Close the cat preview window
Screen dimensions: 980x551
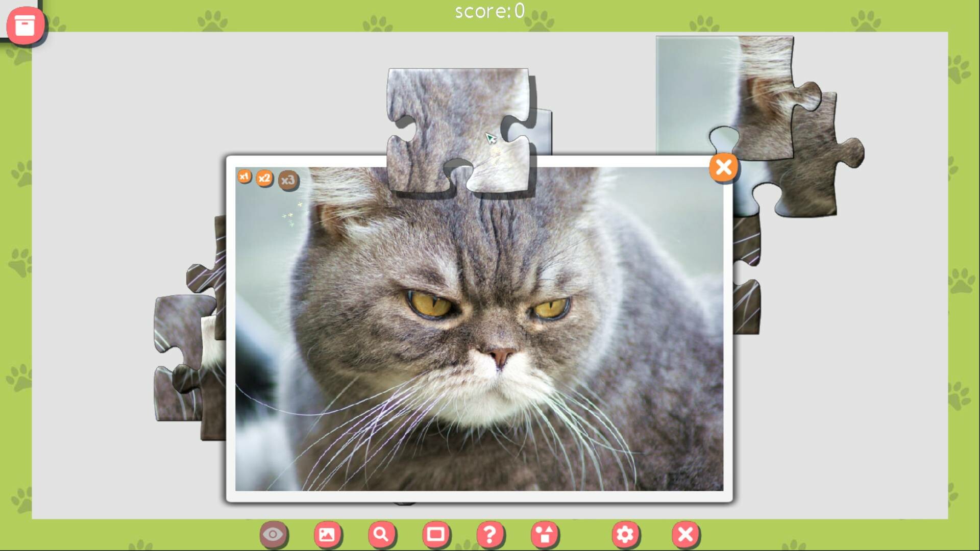pyautogui.click(x=723, y=167)
